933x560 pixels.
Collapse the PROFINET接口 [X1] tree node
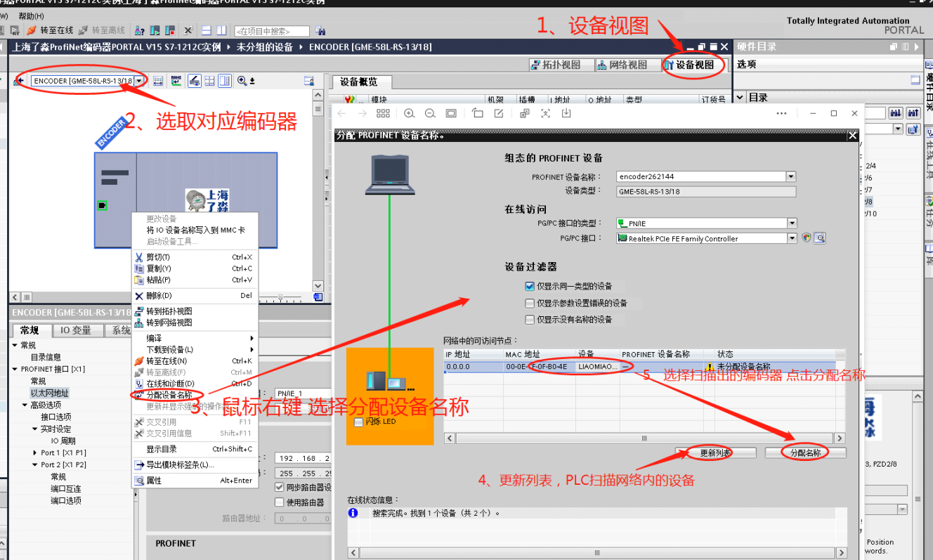pos(15,369)
